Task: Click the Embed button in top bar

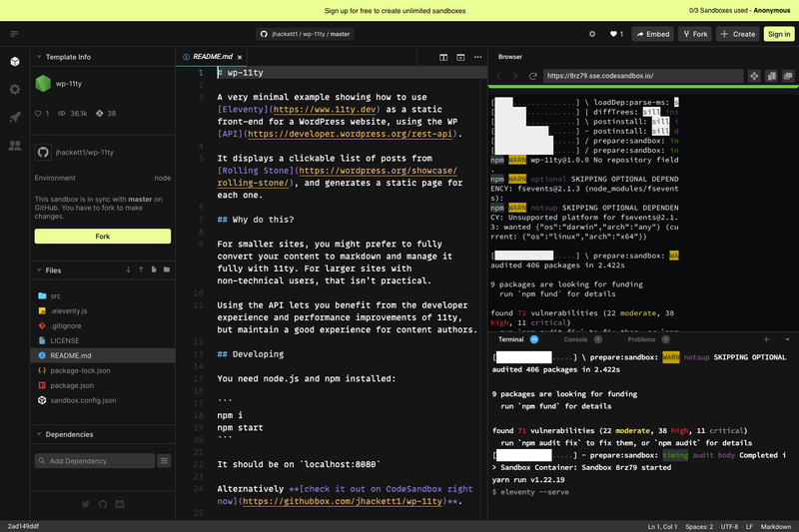Action: [653, 34]
